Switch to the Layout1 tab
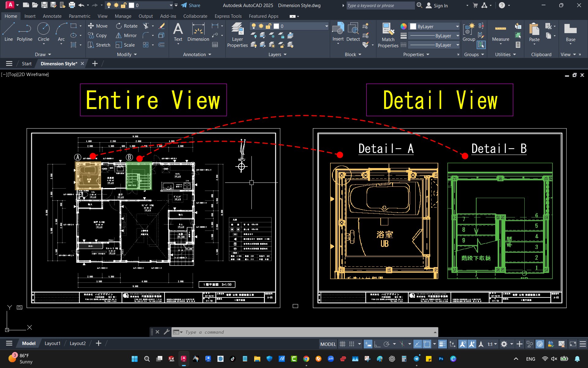This screenshot has height=368, width=588. point(52,343)
